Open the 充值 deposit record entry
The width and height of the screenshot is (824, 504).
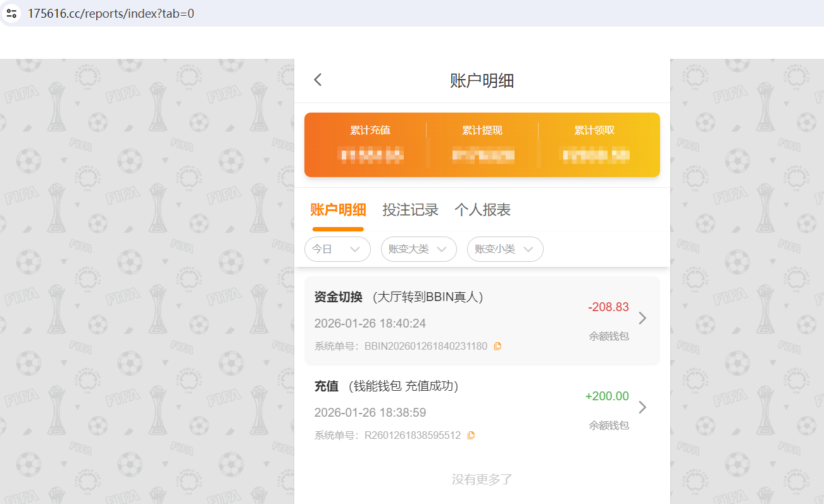pos(443,408)
